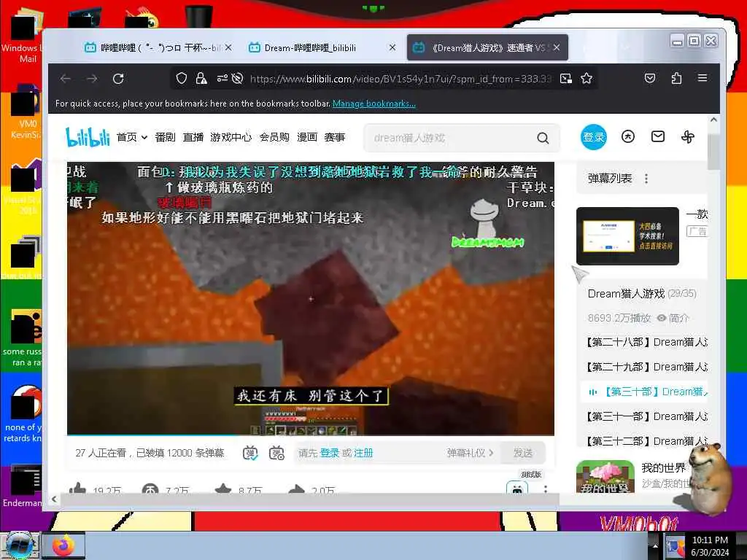Image resolution: width=747 pixels, height=560 pixels.
Task: Click the Firefox icon in the taskbar
Action: [x=63, y=545]
